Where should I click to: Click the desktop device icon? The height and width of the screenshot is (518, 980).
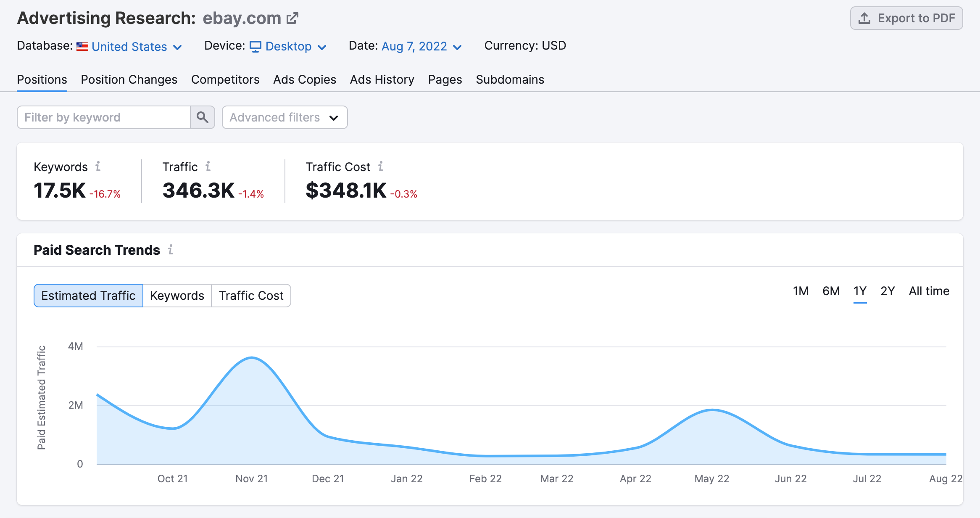pyautogui.click(x=256, y=46)
